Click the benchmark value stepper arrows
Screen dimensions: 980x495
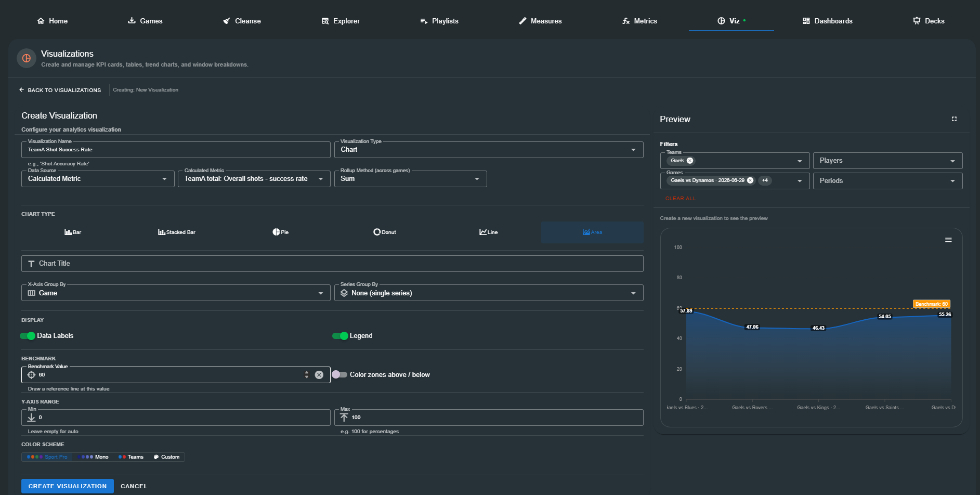tap(307, 375)
